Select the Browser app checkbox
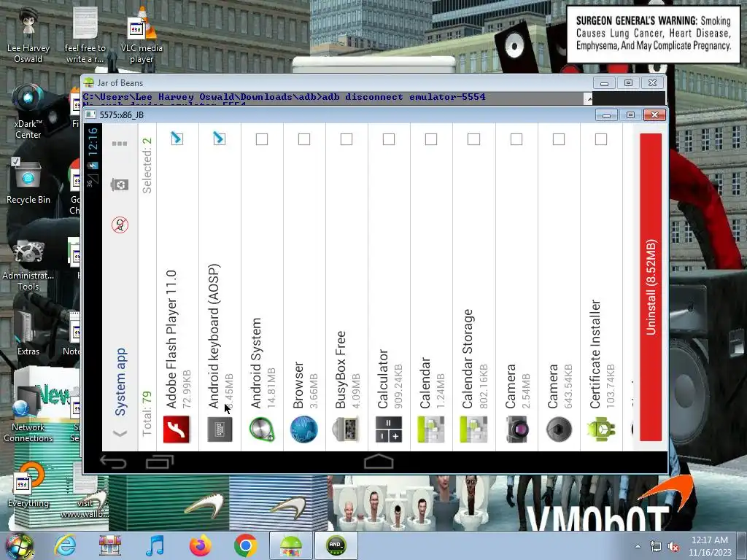 pos(304,139)
